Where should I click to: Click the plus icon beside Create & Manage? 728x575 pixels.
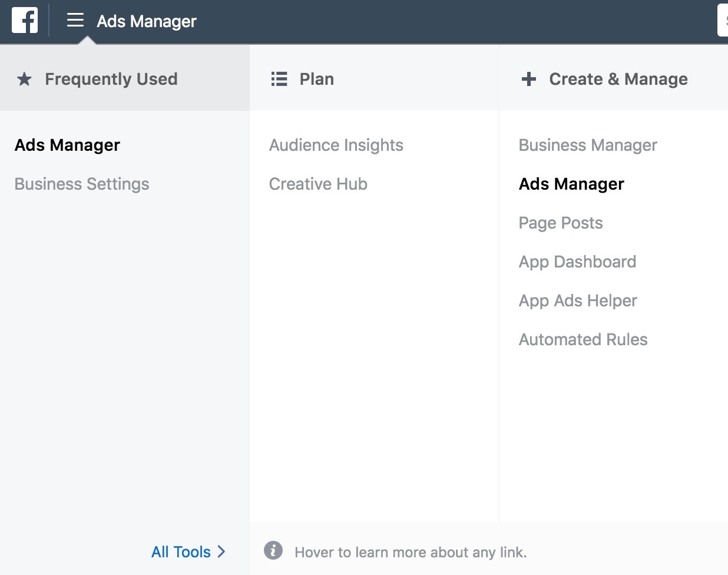(x=529, y=79)
